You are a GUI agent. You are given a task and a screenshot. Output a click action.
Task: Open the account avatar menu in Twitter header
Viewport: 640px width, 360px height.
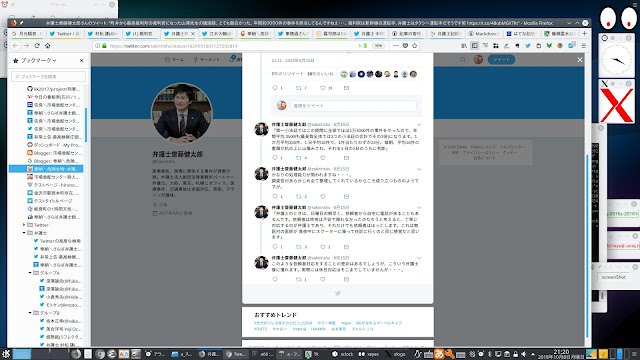click(x=478, y=60)
